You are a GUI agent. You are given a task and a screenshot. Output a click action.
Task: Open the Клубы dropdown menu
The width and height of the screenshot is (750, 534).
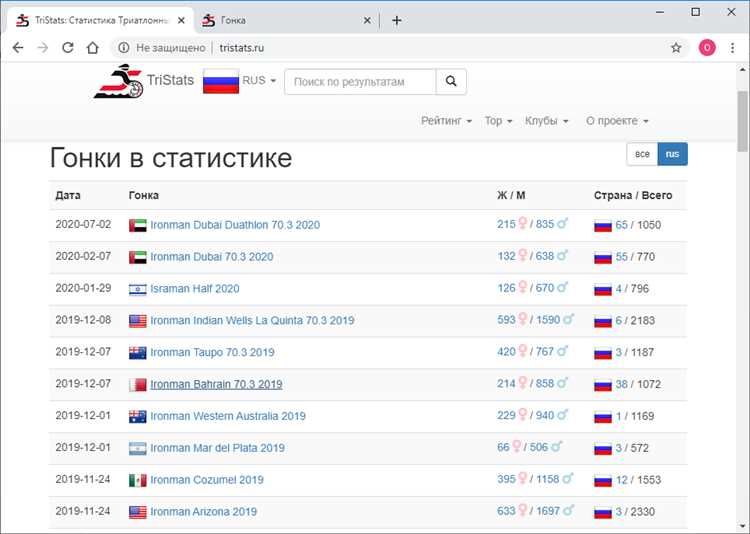click(547, 121)
